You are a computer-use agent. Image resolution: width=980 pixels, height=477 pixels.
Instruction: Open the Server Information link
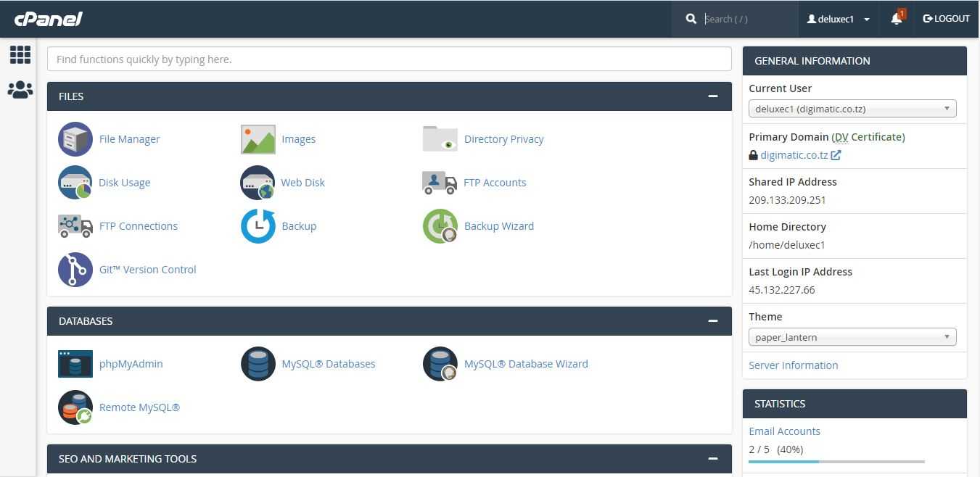(794, 365)
